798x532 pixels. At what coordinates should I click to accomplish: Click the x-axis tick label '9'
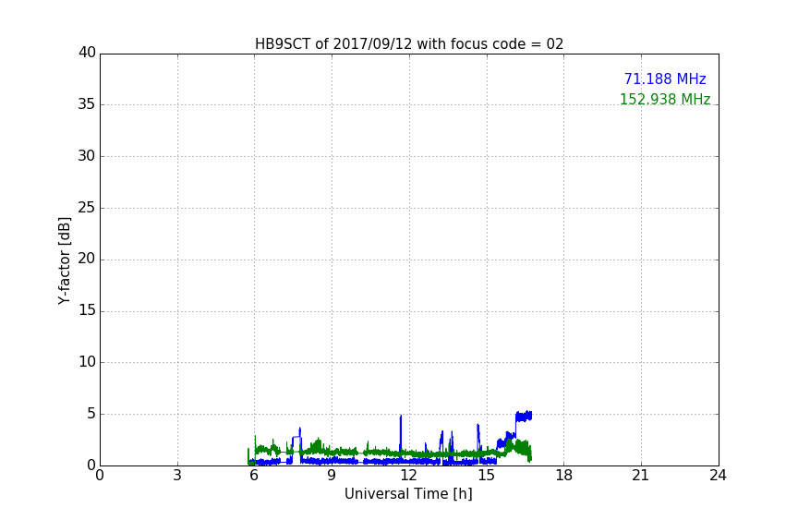point(332,476)
